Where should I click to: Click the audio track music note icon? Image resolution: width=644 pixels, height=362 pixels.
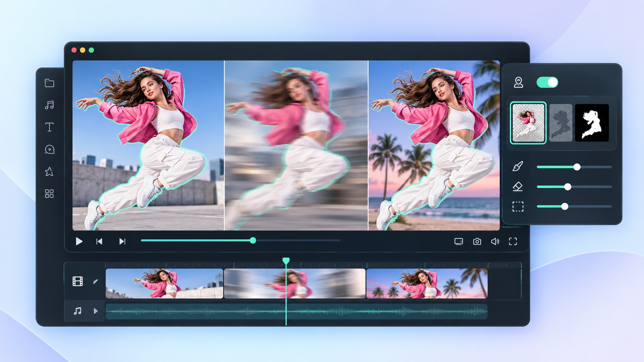(77, 311)
